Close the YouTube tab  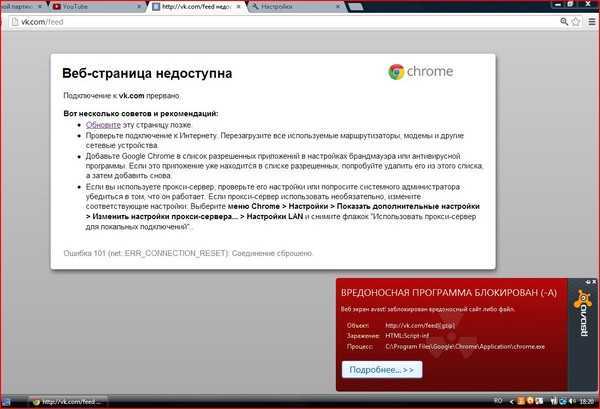click(139, 7)
